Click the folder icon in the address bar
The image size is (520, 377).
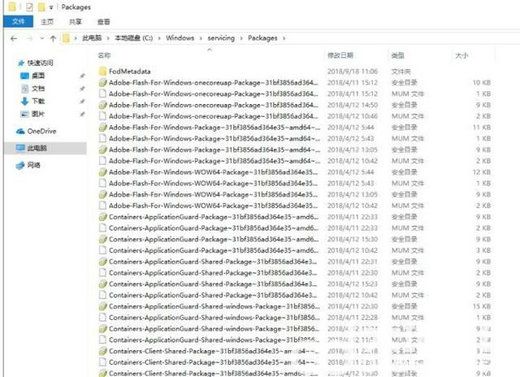pyautogui.click(x=66, y=38)
